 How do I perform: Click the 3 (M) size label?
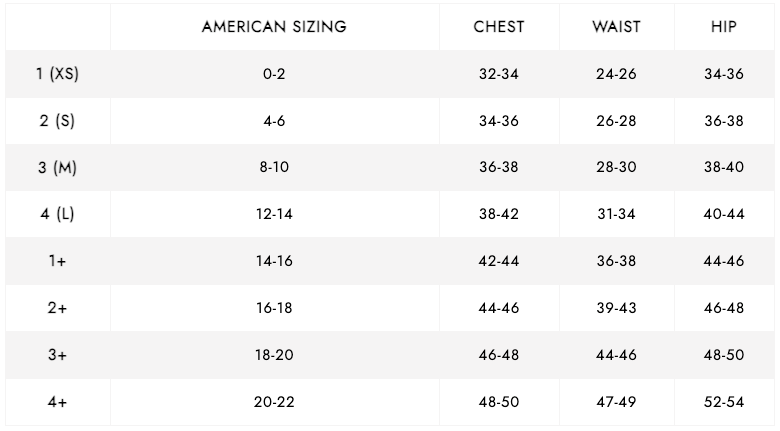[57, 168]
